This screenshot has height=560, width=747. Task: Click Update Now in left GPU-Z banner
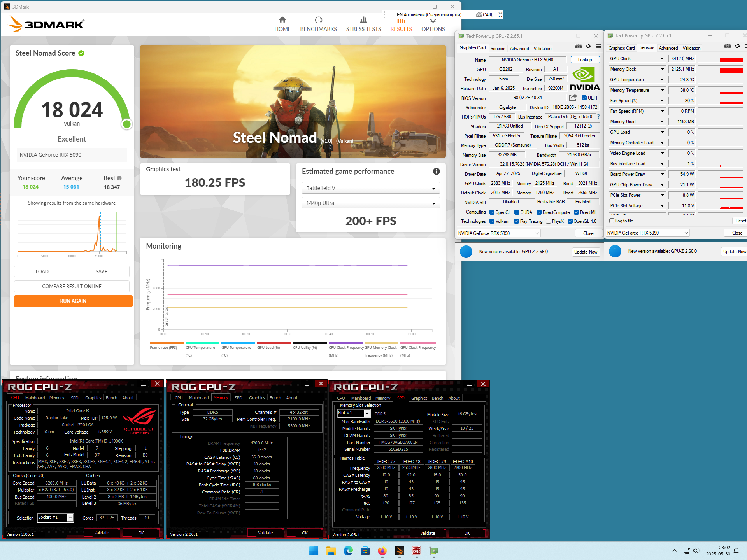586,252
